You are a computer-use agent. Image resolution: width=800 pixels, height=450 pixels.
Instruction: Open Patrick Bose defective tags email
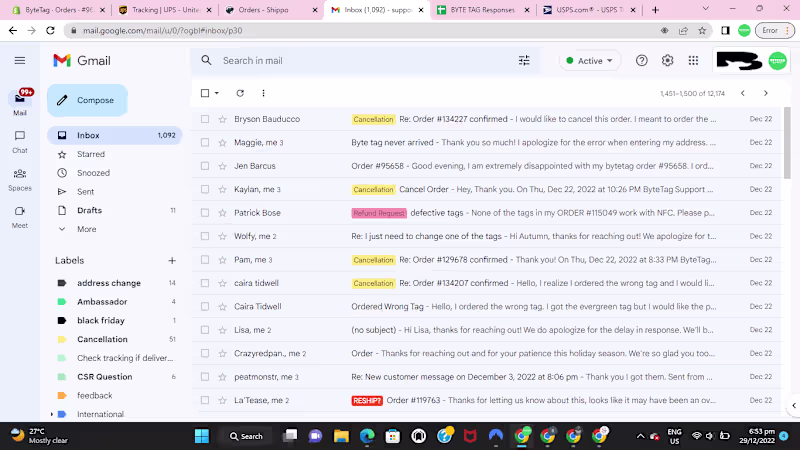(486, 213)
